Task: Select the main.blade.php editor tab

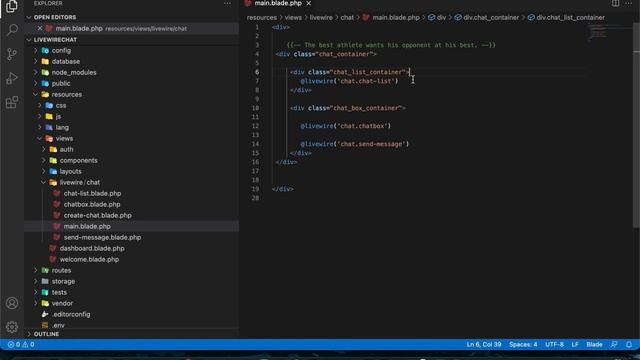Action: click(278, 3)
